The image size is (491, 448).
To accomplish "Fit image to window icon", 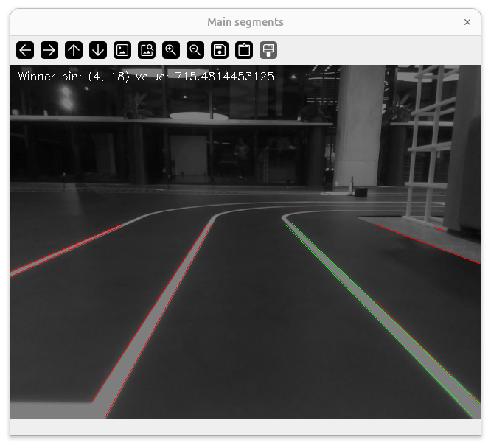I will tap(147, 50).
